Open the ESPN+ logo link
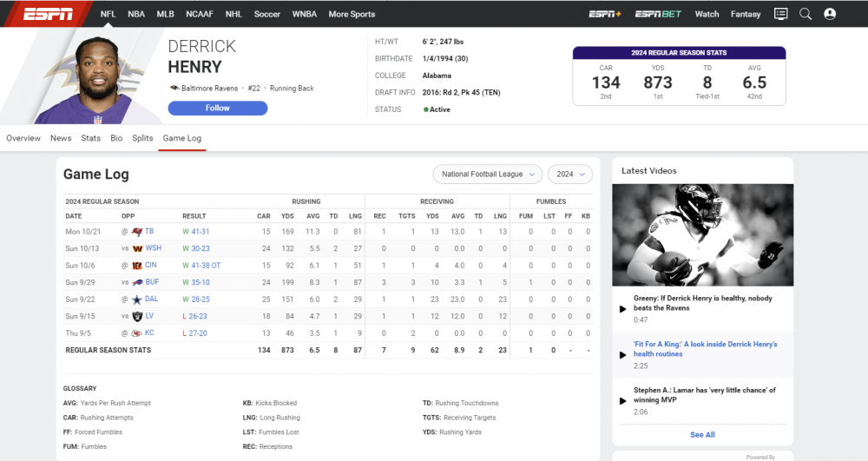 (x=605, y=14)
